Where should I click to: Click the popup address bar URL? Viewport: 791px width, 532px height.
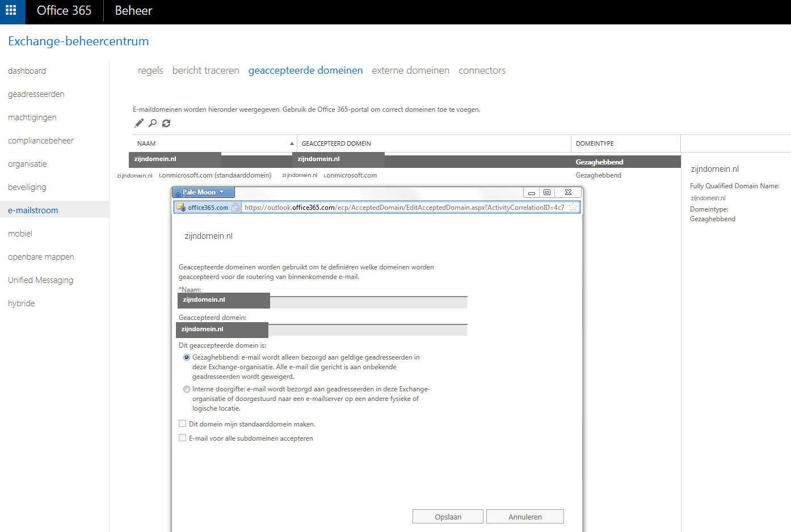405,208
